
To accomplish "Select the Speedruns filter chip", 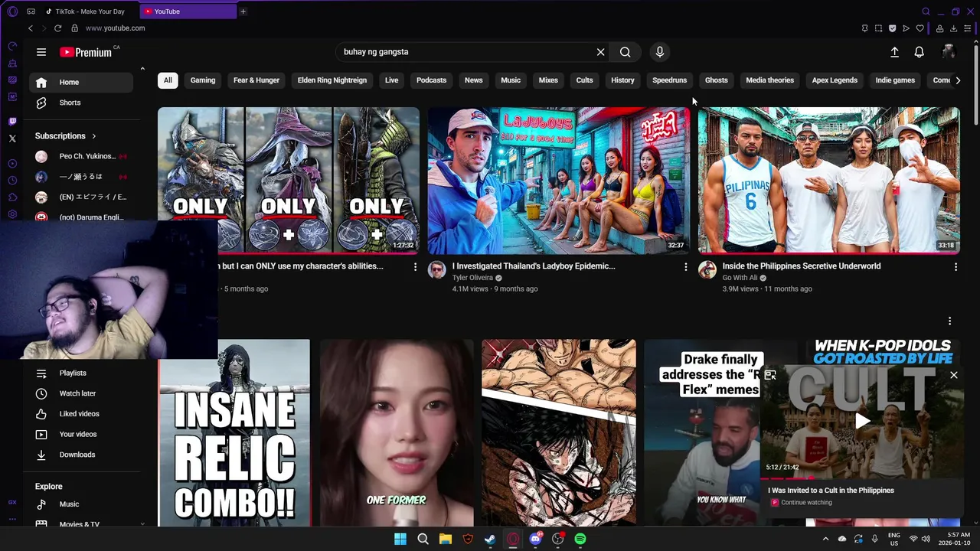I will (x=670, y=80).
